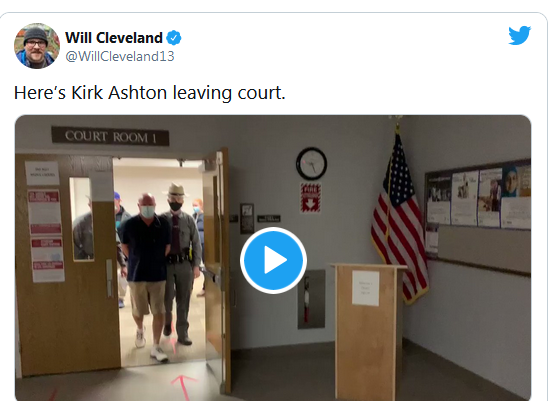The width and height of the screenshot is (550, 401).
Task: Click the red notices on the door
Action: point(47,235)
